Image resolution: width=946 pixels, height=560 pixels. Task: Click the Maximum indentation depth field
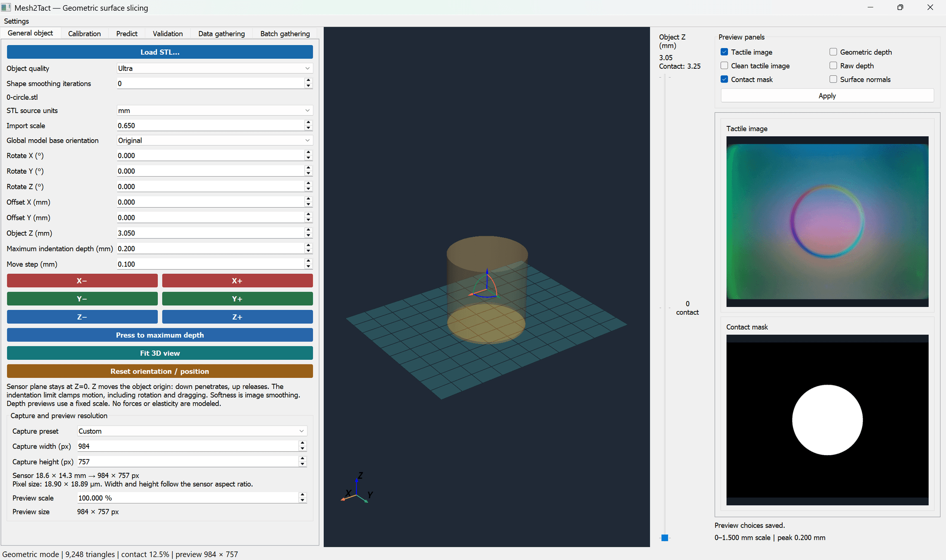pos(211,248)
